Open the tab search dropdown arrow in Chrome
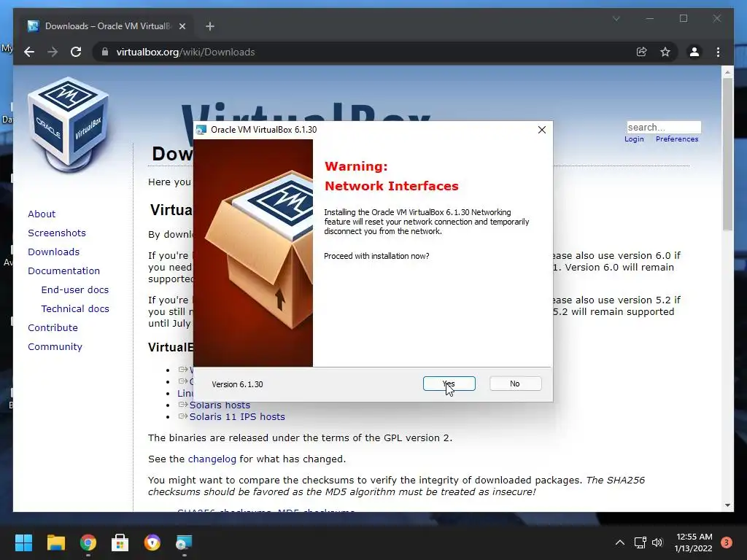Screen dimensions: 747x560 [616, 18]
